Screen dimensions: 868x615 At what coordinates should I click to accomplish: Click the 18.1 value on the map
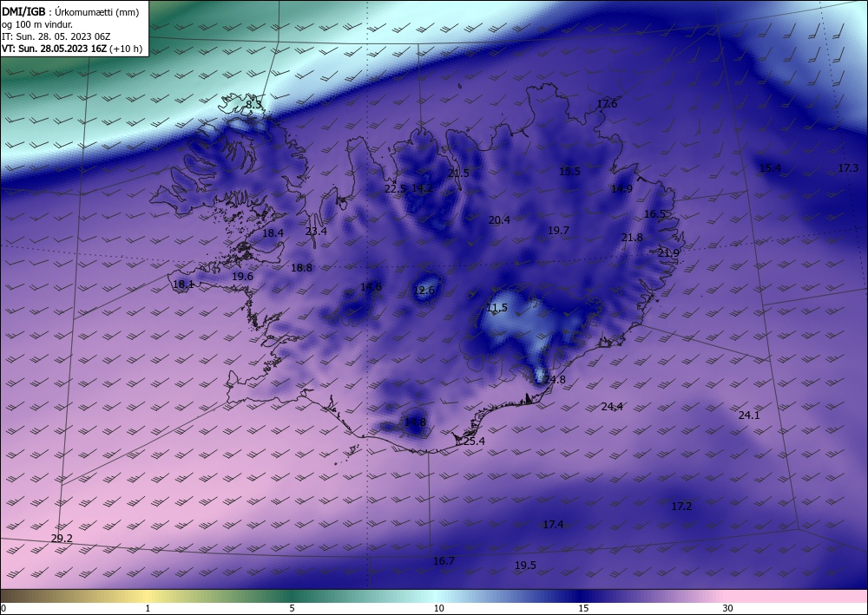183,285
